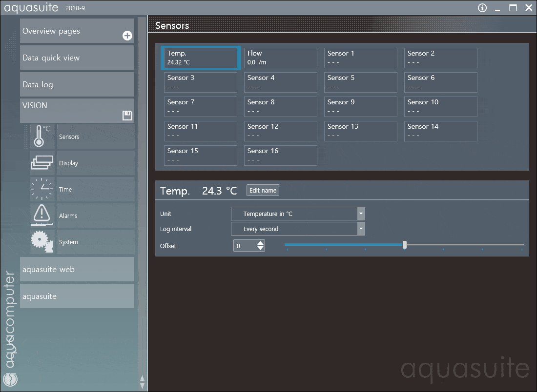Select the Flow sensor tile
This screenshot has width=537, height=392.
click(280, 58)
